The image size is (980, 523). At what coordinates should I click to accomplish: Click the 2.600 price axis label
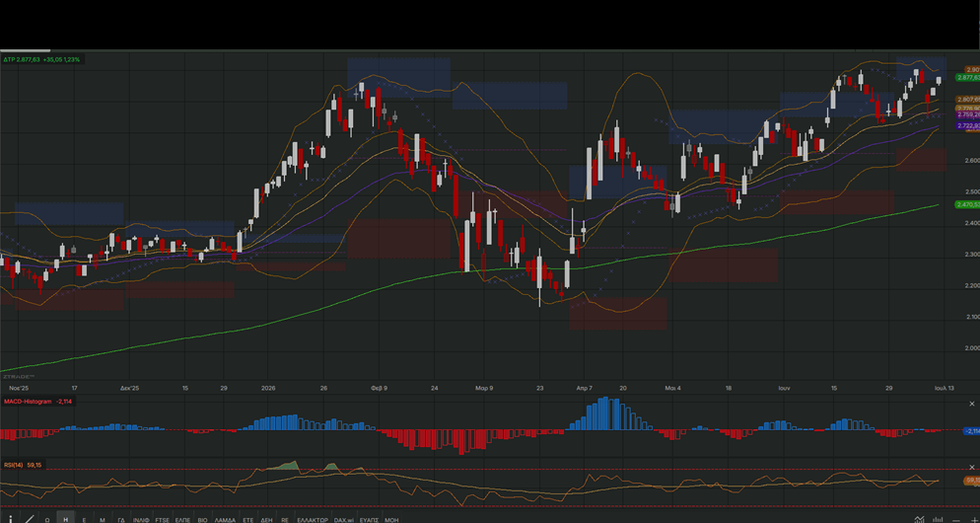pyautogui.click(x=972, y=161)
